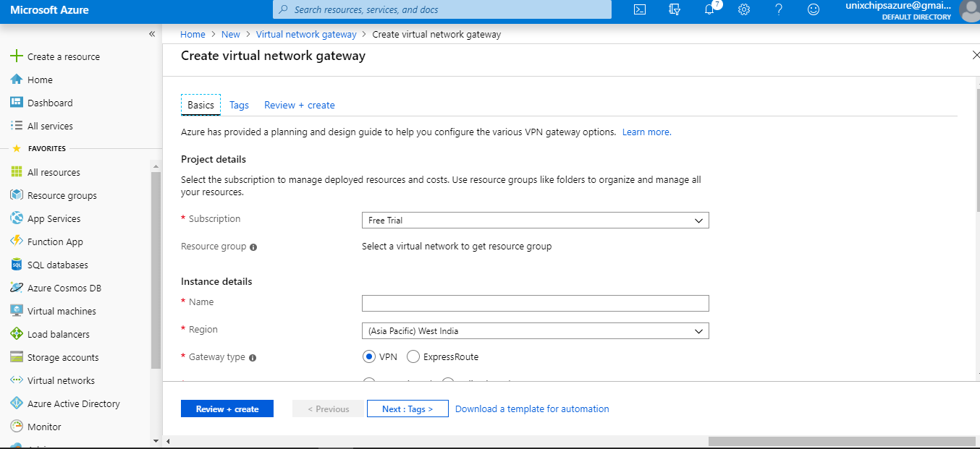This screenshot has width=980, height=449.
Task: Click the Azure Cosmos DB icon
Action: tap(17, 288)
